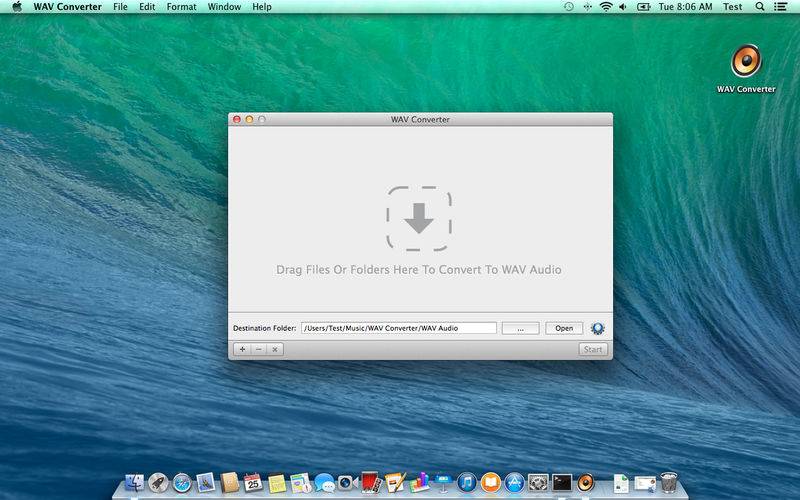This screenshot has height=500, width=800.
Task: Open the WAV Converter application menu
Action: coord(67,7)
